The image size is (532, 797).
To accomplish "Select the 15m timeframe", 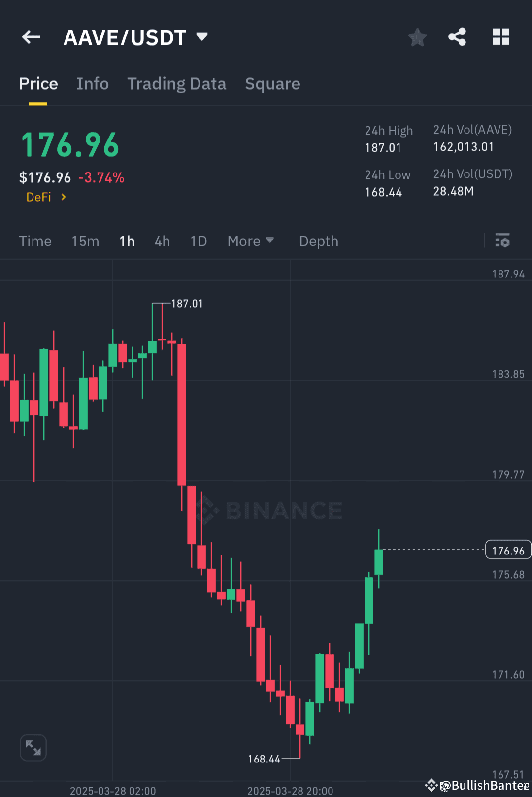I will tap(85, 241).
